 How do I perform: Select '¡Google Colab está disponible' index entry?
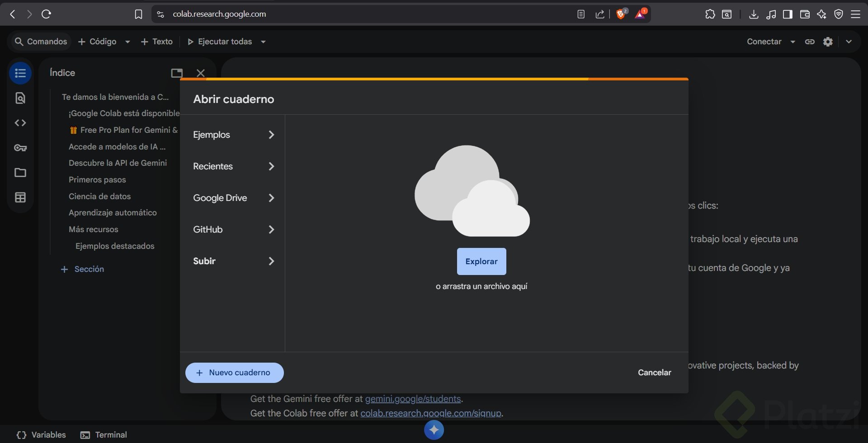click(124, 113)
